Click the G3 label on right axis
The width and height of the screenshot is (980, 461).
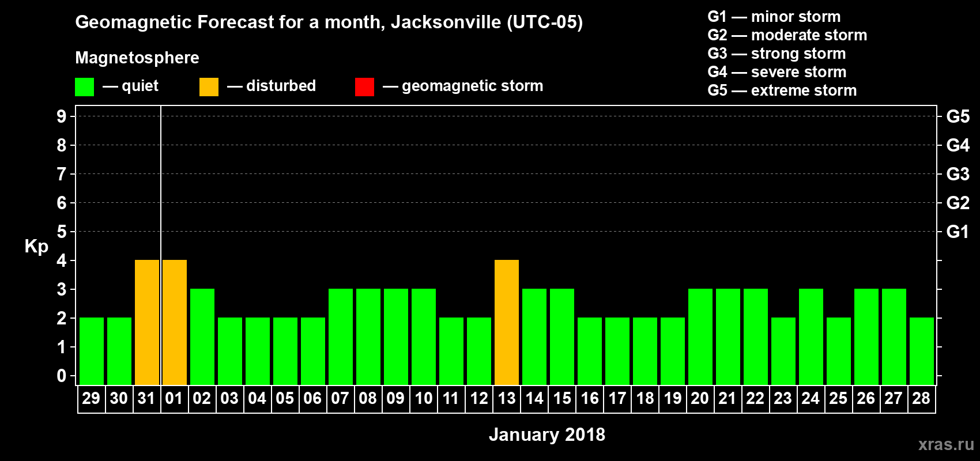958,174
